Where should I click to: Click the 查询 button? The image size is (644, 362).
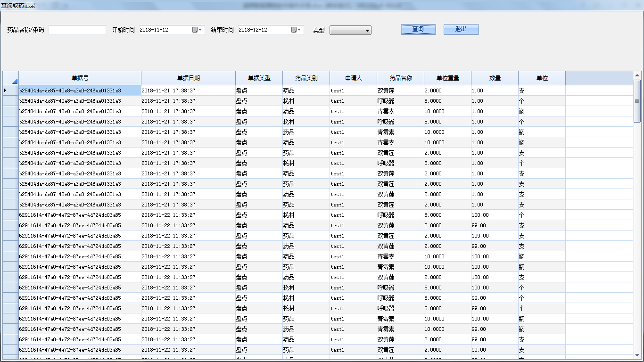[418, 29]
